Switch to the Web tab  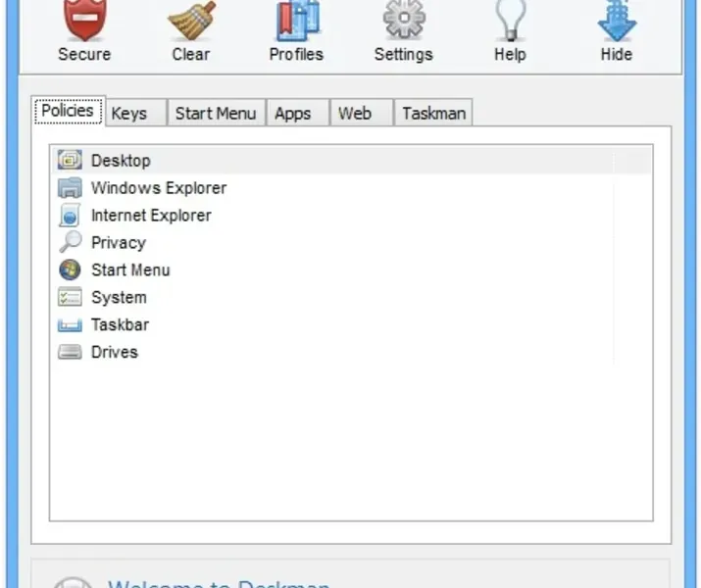tap(361, 113)
